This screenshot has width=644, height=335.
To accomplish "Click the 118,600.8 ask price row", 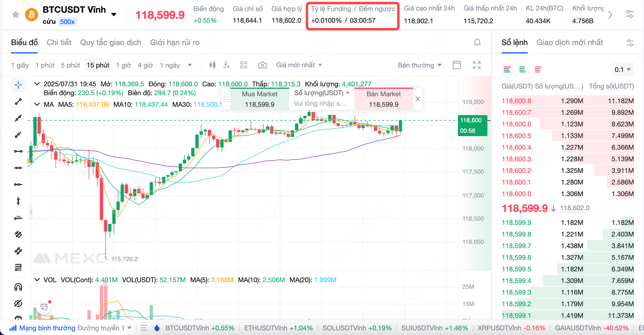I will click(x=568, y=101).
